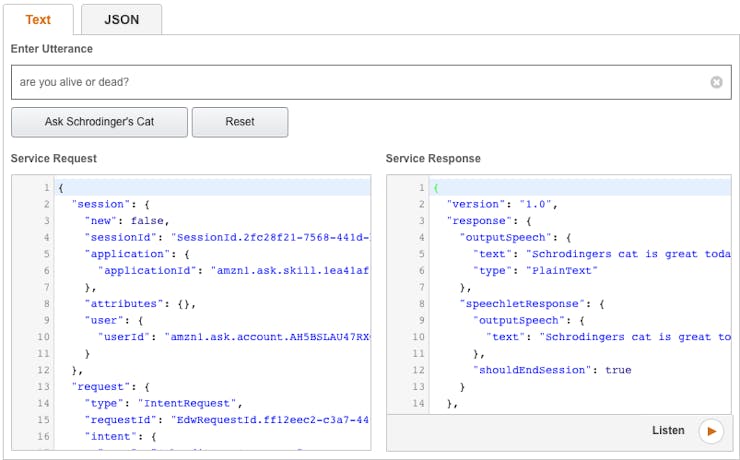The image size is (740, 460).
Task: Click the "user" key in Service Request
Action: [107, 320]
